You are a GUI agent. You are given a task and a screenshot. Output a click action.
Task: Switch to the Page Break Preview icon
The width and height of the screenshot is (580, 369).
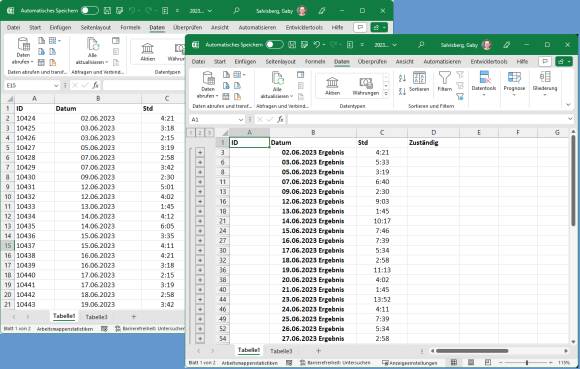tap(488, 363)
